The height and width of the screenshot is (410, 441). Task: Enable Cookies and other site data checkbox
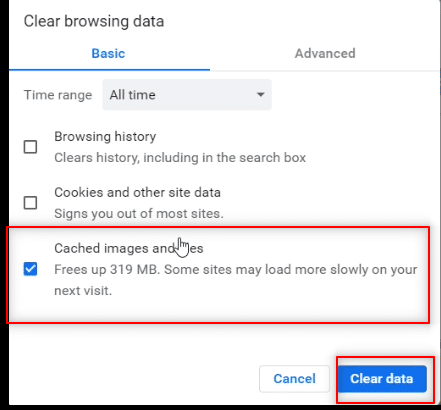click(30, 203)
